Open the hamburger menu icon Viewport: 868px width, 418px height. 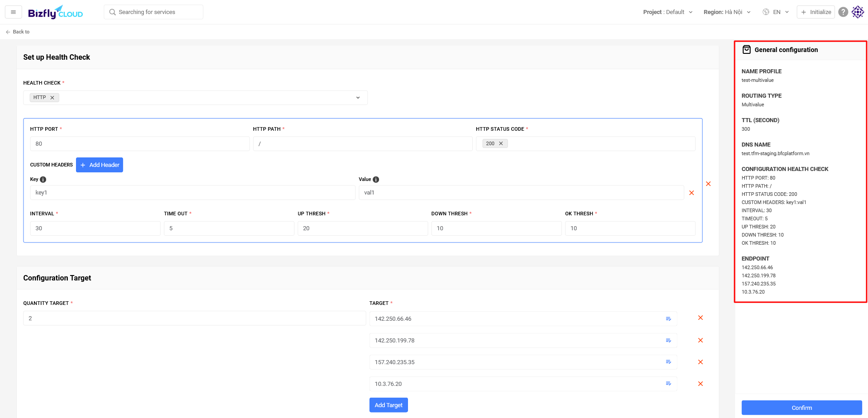coord(13,12)
